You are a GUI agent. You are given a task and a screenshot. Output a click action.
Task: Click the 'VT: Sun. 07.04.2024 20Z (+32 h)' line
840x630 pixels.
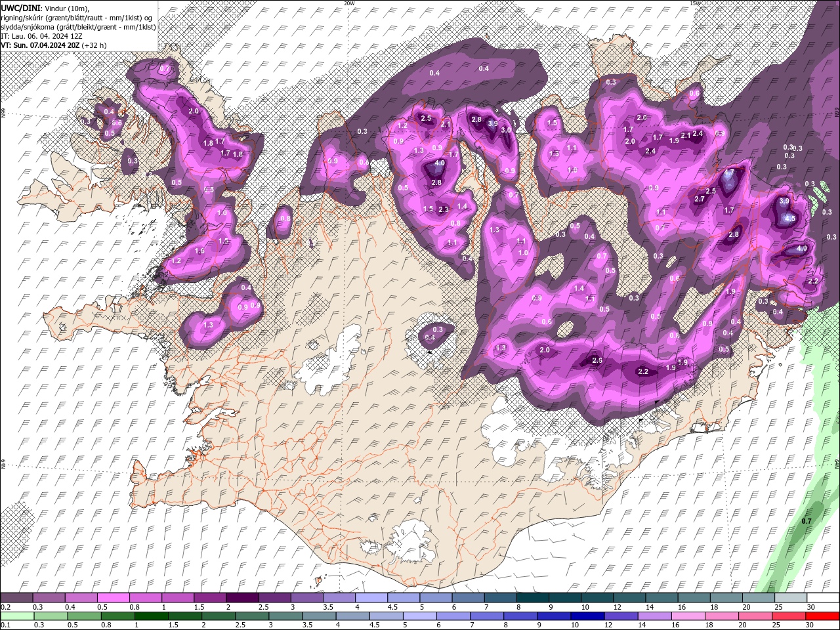54,45
